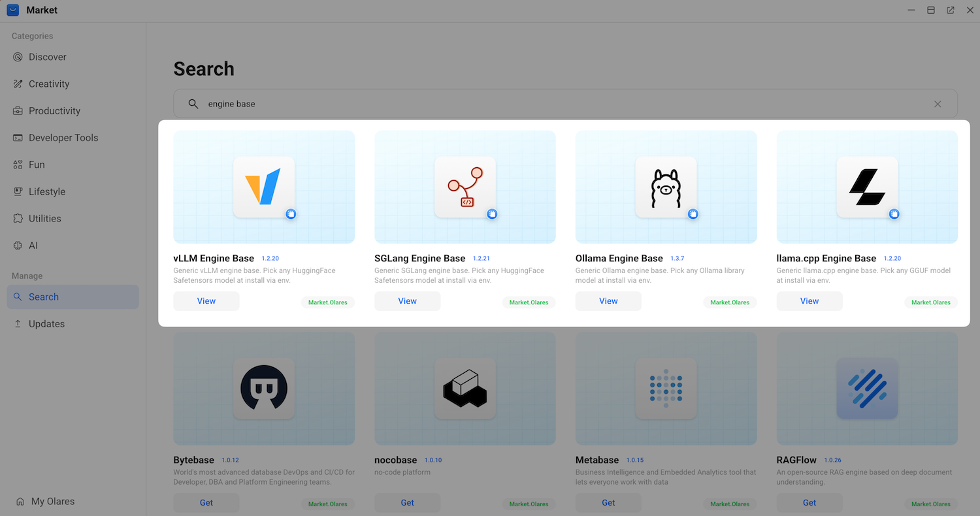
Task: Click the RAGFlow title text
Action: (796, 460)
